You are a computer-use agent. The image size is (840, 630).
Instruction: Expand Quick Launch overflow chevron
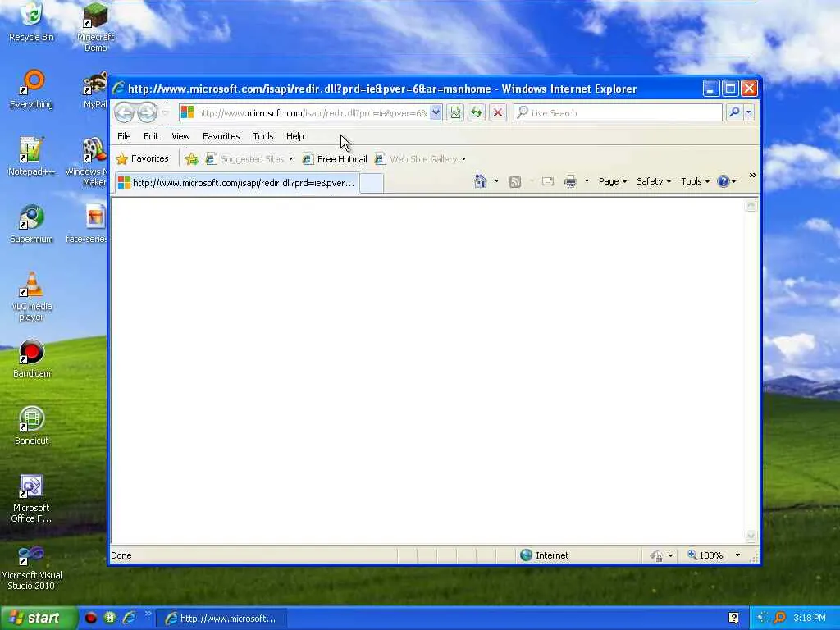[x=148, y=614]
